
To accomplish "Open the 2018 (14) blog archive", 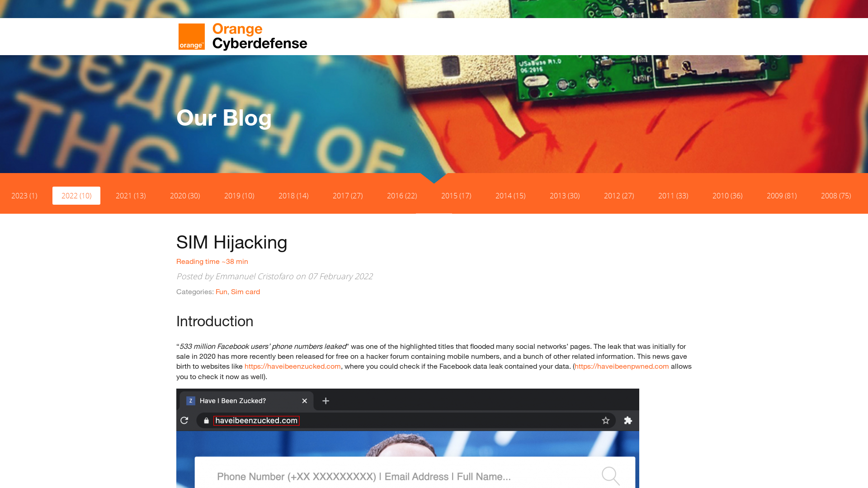I will [x=293, y=196].
